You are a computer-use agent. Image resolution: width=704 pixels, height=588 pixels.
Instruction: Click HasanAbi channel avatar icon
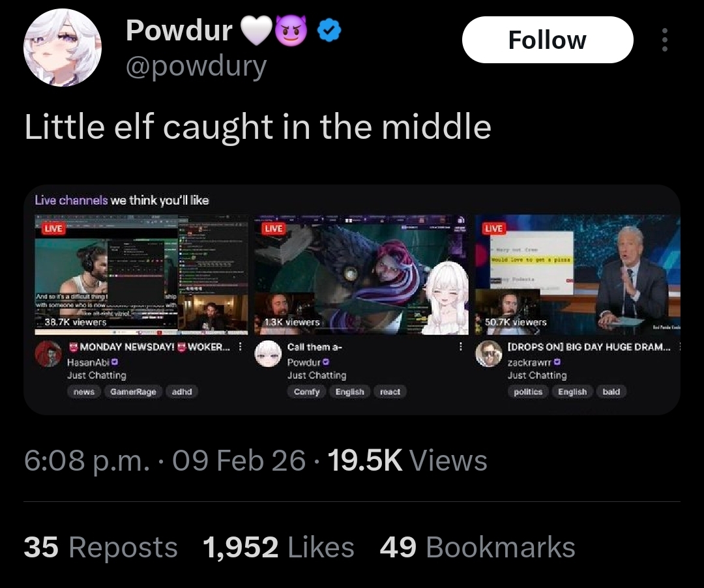pyautogui.click(x=48, y=354)
